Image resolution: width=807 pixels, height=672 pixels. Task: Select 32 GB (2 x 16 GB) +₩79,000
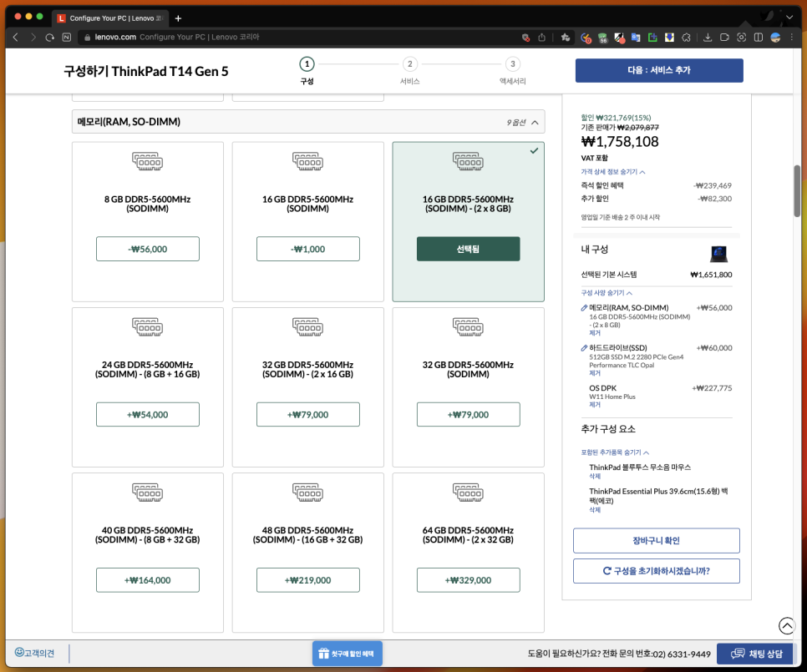click(307, 414)
